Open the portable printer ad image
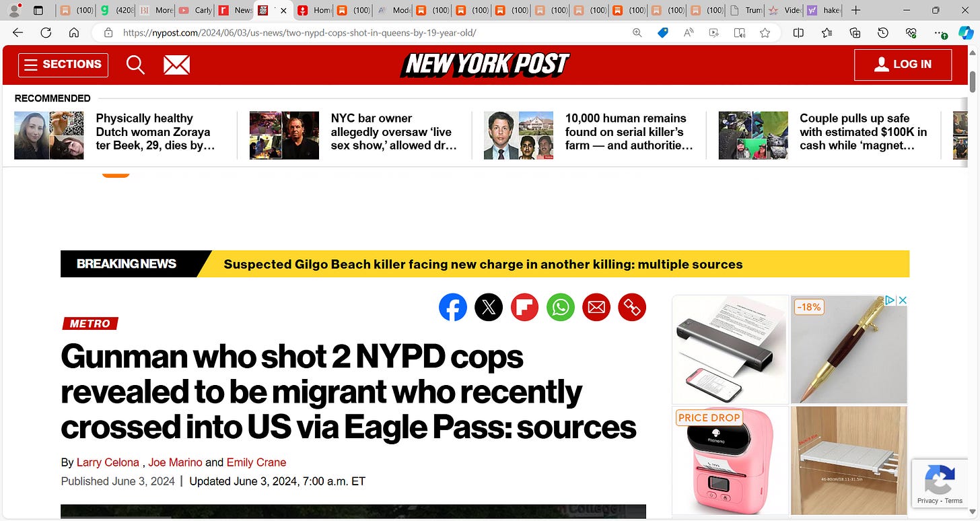 [x=730, y=349]
